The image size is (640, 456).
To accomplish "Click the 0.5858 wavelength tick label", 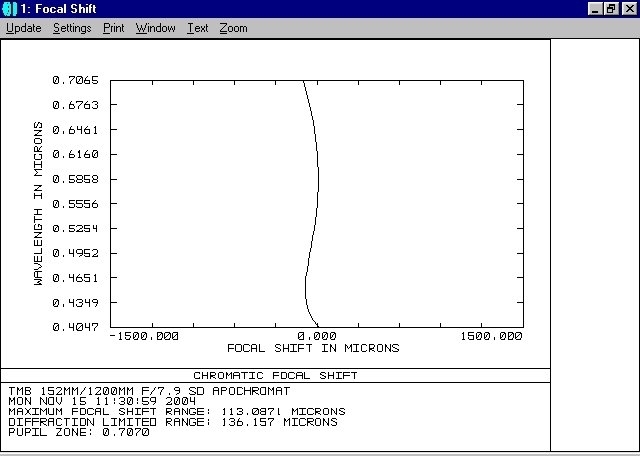I will [75, 179].
